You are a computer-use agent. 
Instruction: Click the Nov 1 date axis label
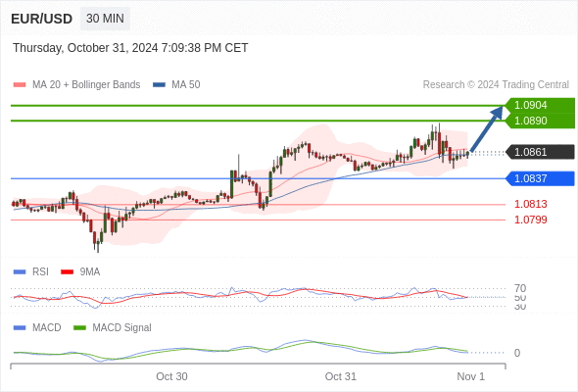point(471,376)
